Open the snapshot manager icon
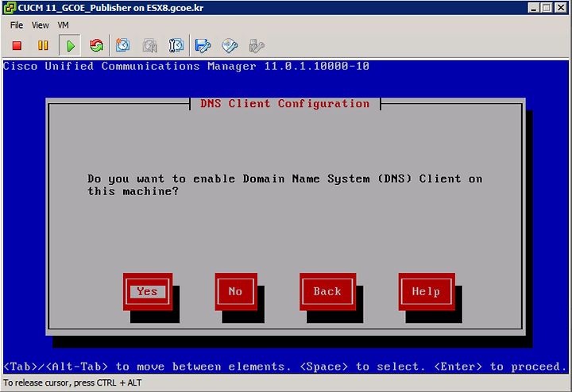Screen dimensions: 572x392 point(176,45)
